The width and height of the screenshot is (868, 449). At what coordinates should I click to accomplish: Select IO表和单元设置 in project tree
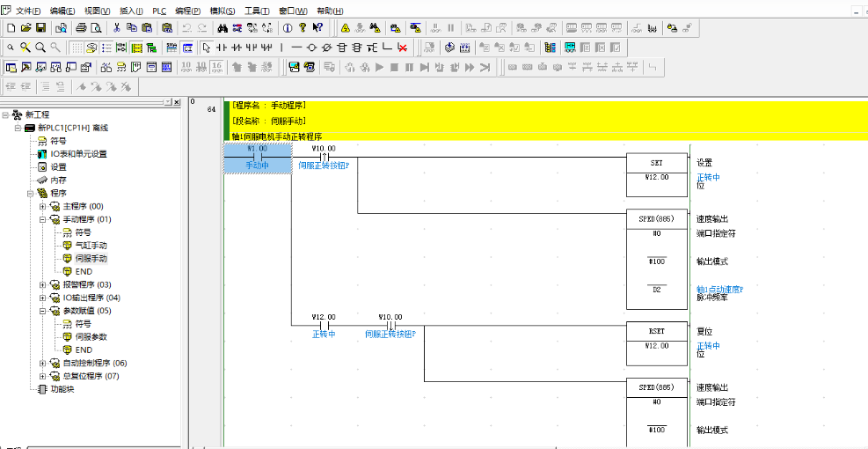pyautogui.click(x=78, y=154)
